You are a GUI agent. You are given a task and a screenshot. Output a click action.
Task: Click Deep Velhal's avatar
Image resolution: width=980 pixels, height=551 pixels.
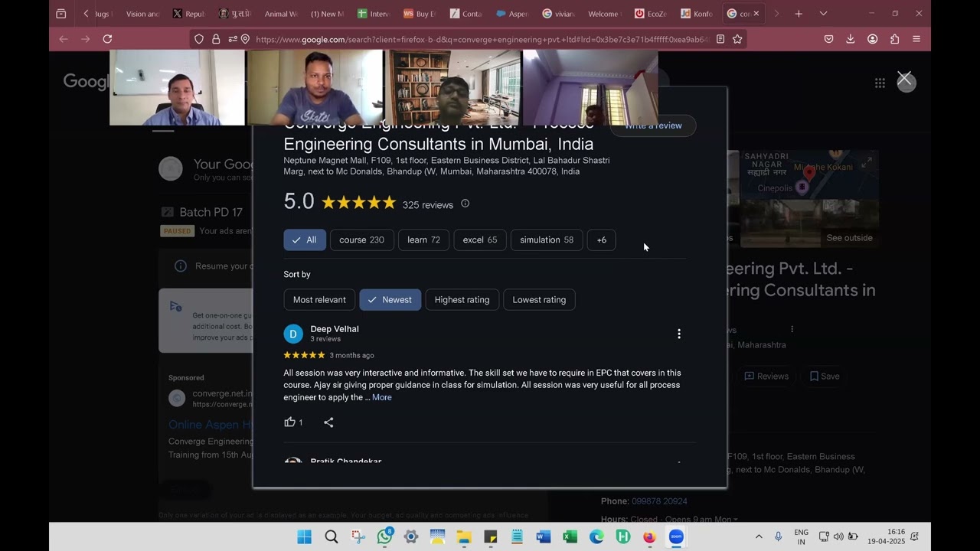[293, 334]
